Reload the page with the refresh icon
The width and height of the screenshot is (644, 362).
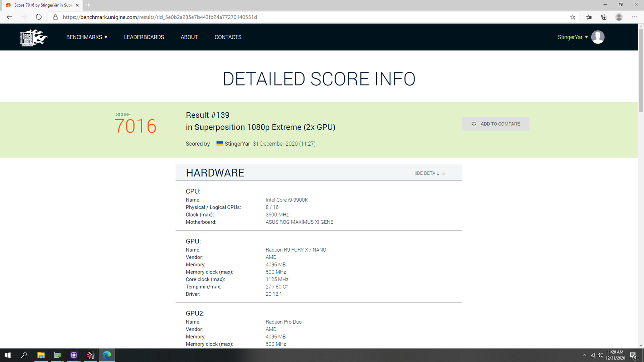39,17
